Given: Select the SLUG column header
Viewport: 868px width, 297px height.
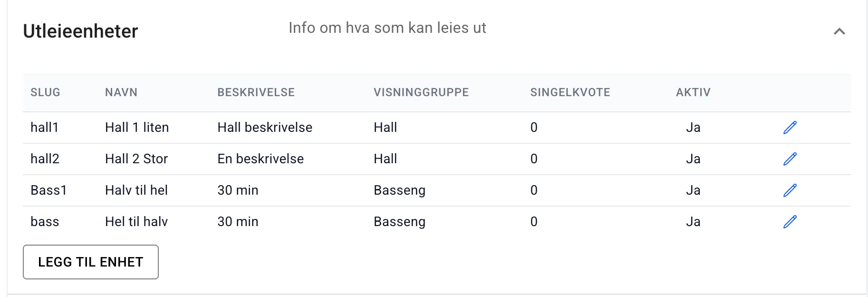Looking at the screenshot, I should (x=45, y=92).
